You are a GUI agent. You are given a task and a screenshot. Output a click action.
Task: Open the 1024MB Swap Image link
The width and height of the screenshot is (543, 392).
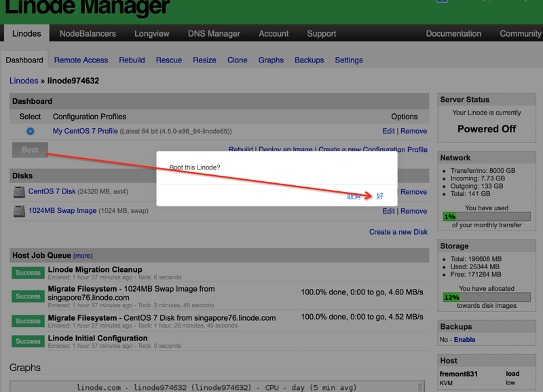[x=62, y=210]
